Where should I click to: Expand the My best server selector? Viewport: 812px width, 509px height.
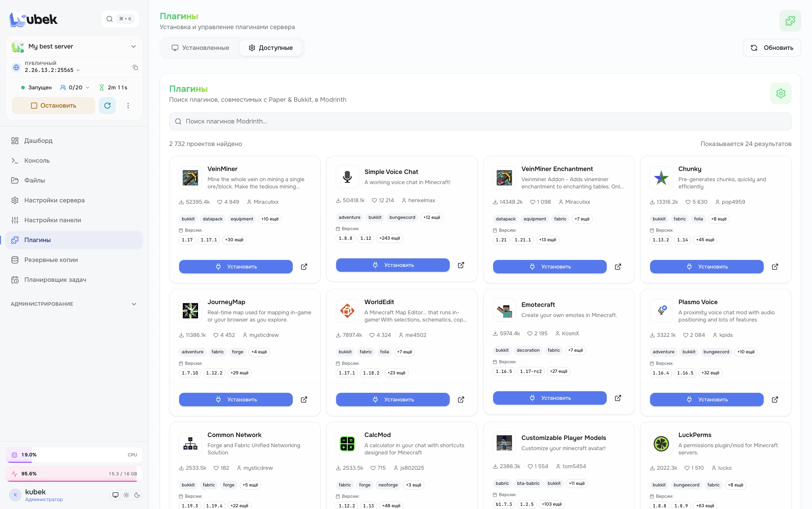(74, 46)
